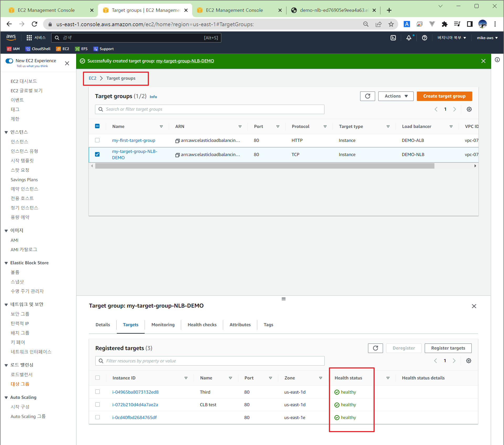Click the notifications bell icon
Image resolution: width=504 pixels, height=445 pixels.
tap(409, 38)
